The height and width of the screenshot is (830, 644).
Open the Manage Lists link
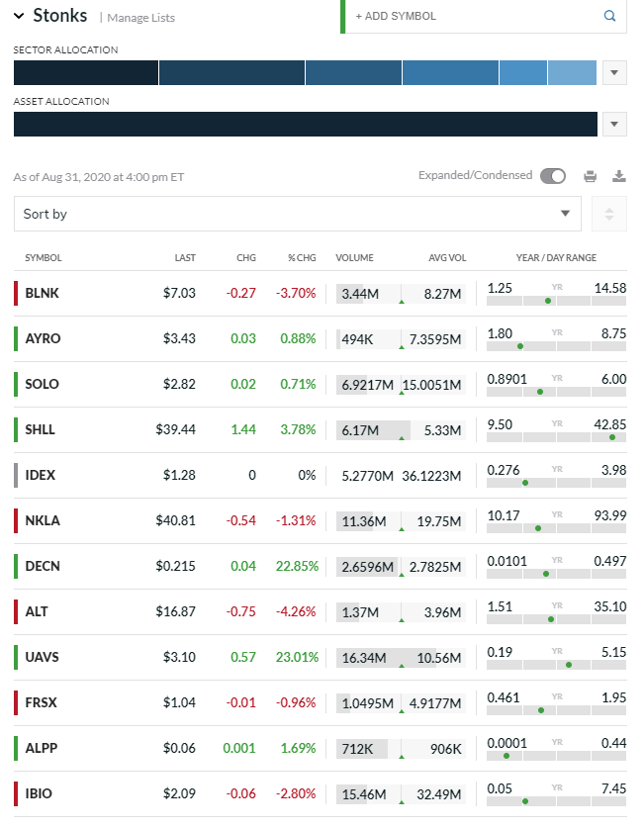click(140, 18)
